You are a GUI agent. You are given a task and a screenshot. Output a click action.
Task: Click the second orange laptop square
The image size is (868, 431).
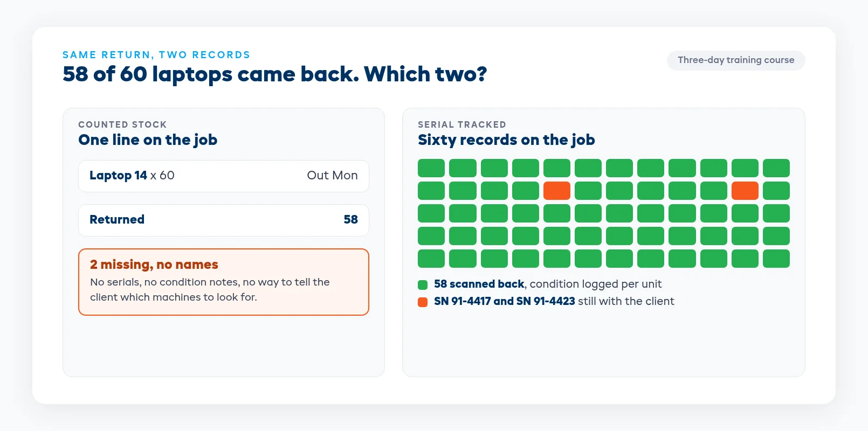745,191
